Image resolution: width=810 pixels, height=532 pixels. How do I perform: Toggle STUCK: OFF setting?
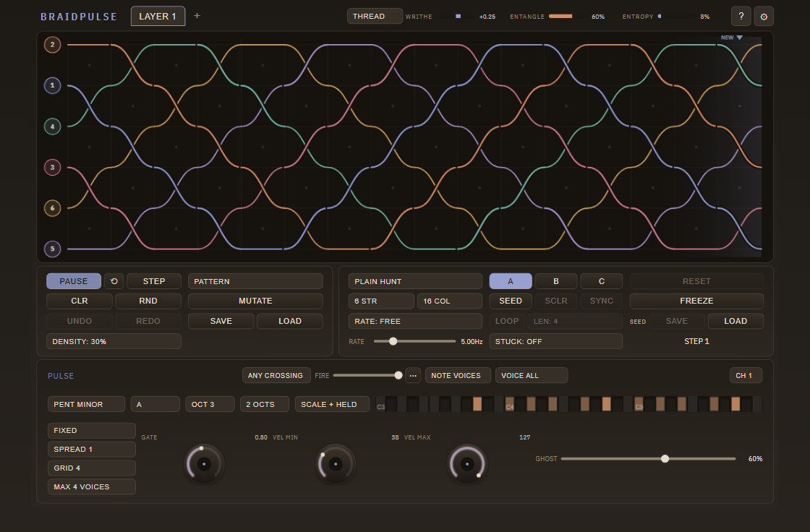556,341
